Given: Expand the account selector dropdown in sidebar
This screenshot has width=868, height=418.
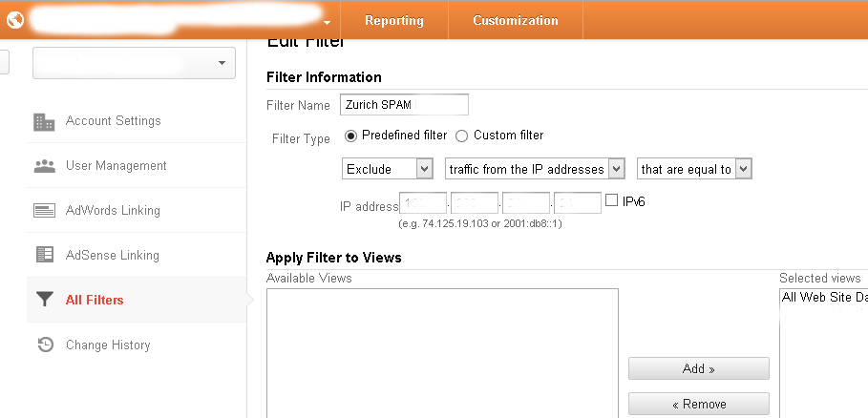Looking at the screenshot, I should [x=134, y=62].
